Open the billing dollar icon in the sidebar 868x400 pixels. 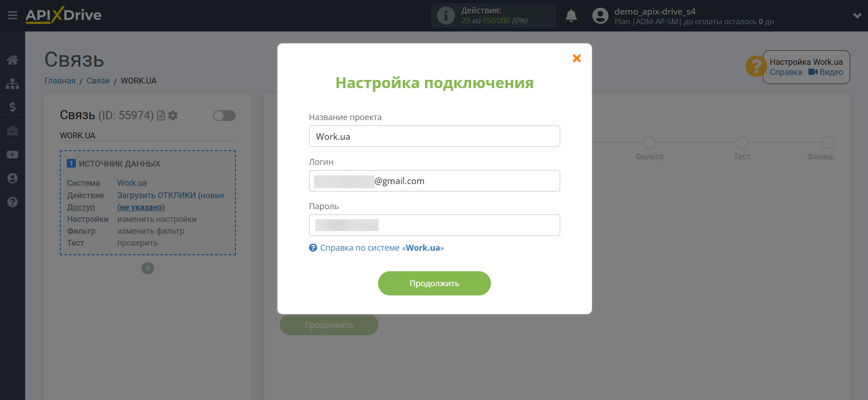click(12, 107)
